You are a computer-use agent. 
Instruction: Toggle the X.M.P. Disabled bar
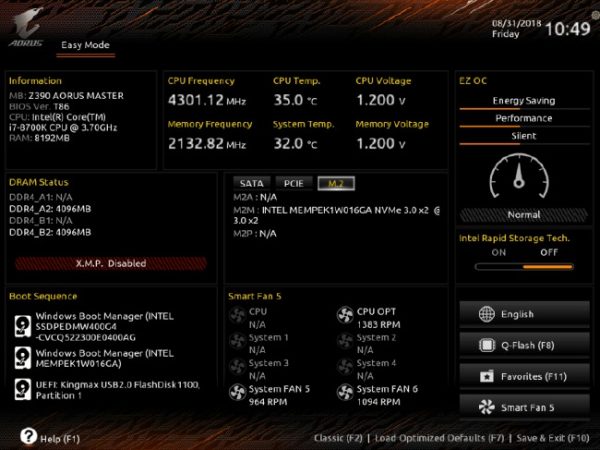click(x=111, y=264)
